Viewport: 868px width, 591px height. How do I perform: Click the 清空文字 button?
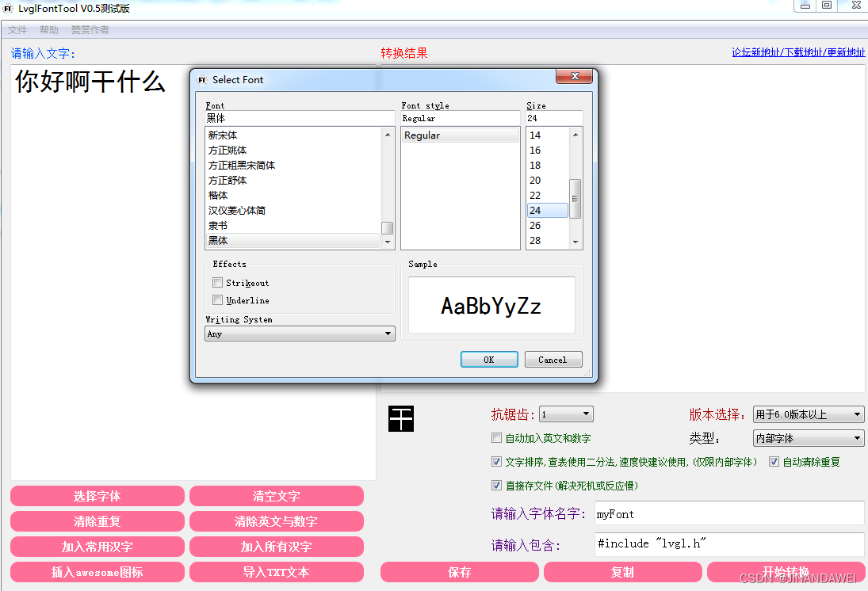(276, 496)
